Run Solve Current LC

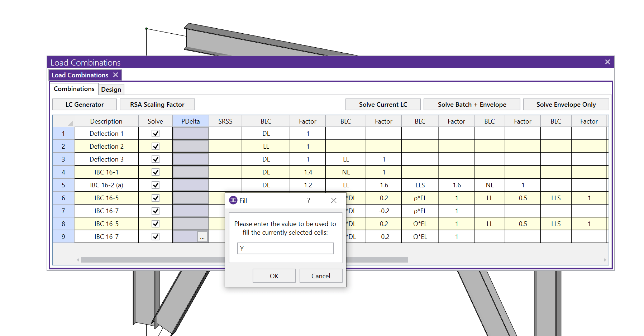click(x=382, y=104)
